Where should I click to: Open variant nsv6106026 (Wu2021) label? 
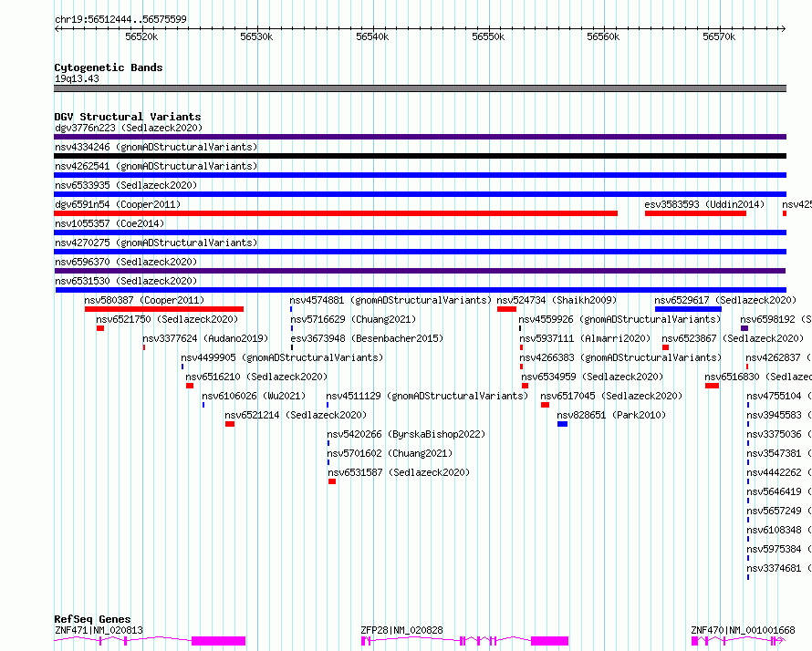254,396
